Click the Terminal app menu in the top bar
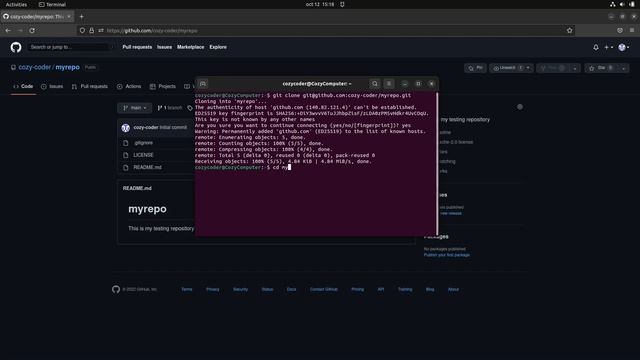This screenshot has height=360, width=640. [x=52, y=4]
